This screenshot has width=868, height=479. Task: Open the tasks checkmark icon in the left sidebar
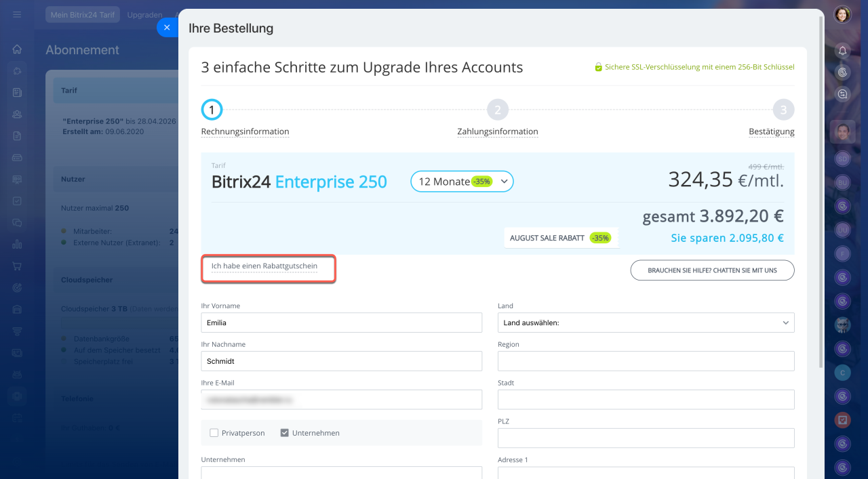click(17, 201)
